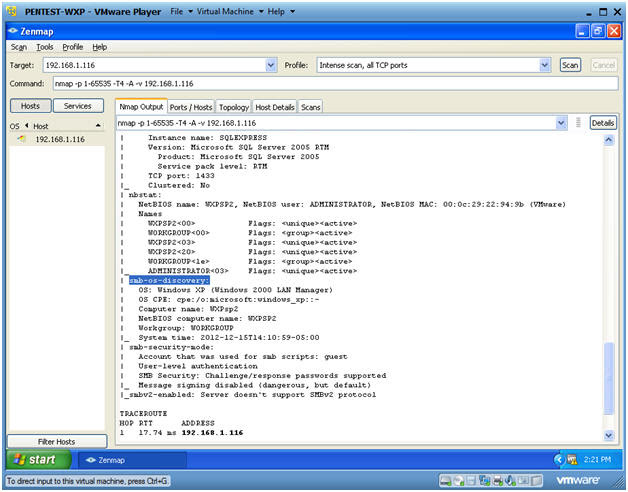Click the TRACEROUTE heading in output
Image resolution: width=628 pixels, height=492 pixels.
click(x=143, y=413)
